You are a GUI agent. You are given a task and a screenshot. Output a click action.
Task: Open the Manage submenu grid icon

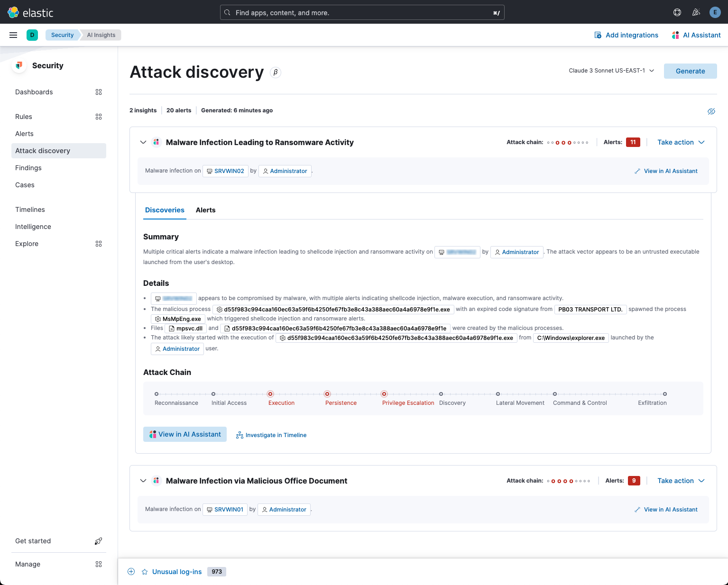click(99, 564)
